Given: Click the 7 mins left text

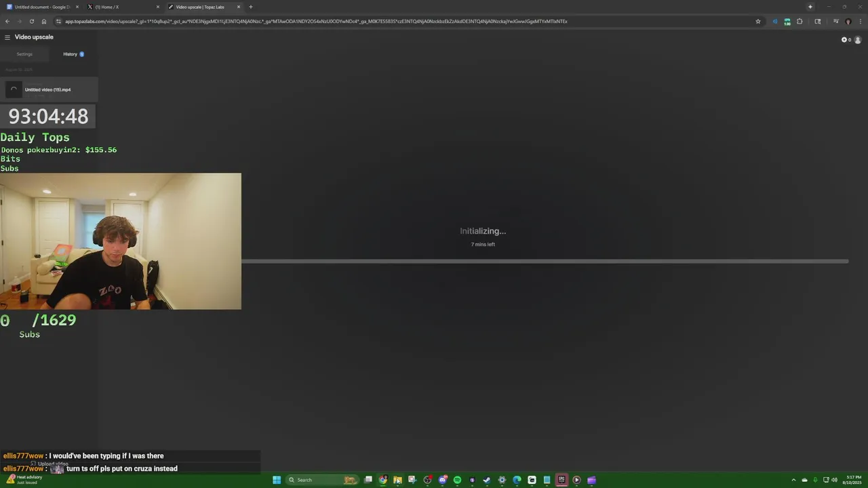Looking at the screenshot, I should pos(483,244).
